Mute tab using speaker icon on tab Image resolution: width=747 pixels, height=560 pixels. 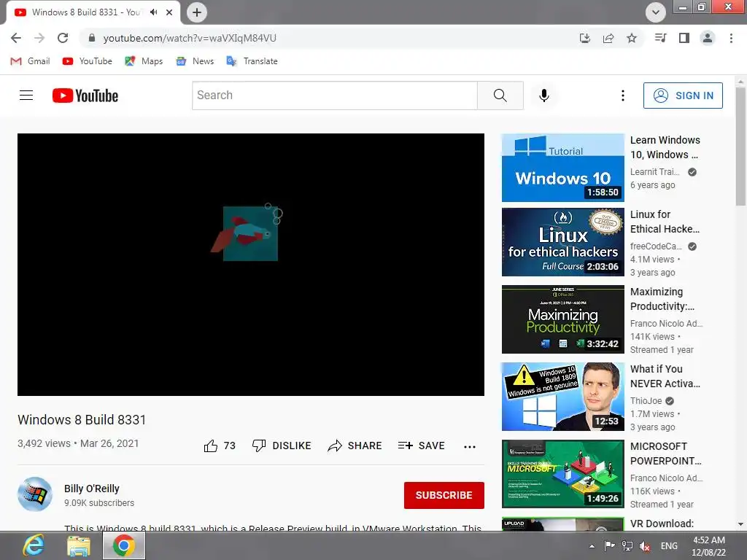(153, 12)
